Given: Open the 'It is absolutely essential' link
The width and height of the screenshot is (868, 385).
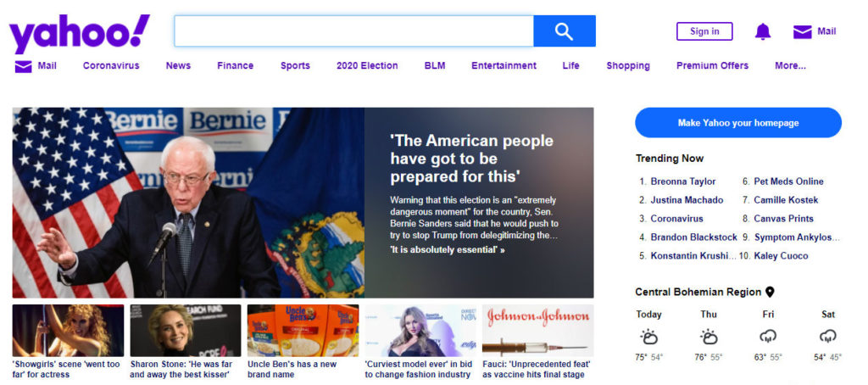Looking at the screenshot, I should [x=447, y=250].
